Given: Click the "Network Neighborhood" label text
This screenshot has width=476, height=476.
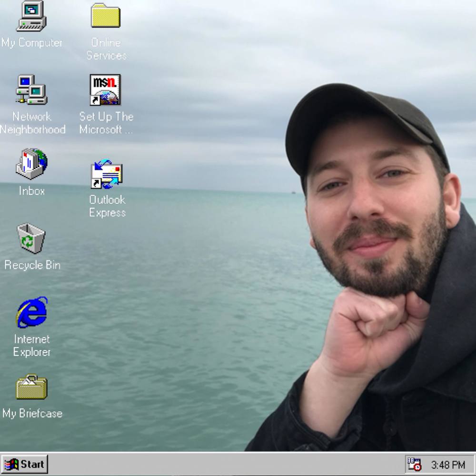Looking at the screenshot, I should (x=32, y=123).
